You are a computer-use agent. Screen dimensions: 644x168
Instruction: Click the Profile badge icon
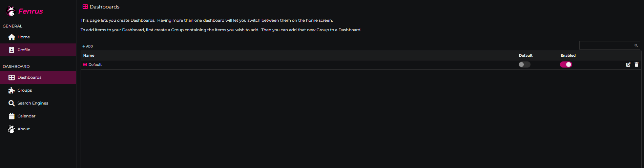pyautogui.click(x=12, y=50)
